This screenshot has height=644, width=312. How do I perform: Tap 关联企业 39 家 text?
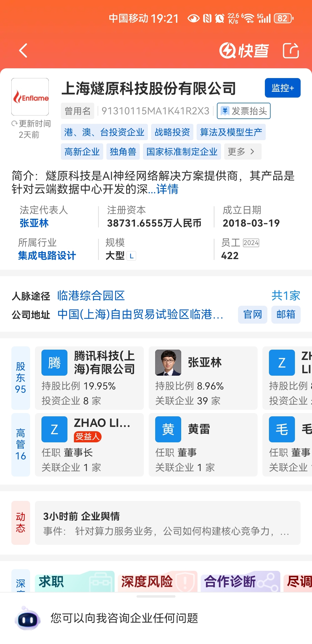click(x=188, y=401)
